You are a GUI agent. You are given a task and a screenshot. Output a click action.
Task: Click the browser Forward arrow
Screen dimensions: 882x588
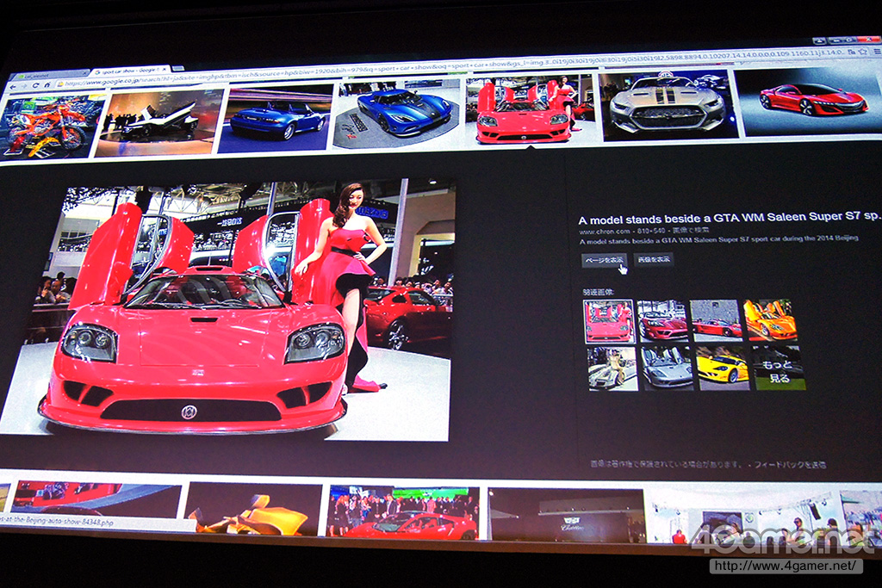[24, 86]
